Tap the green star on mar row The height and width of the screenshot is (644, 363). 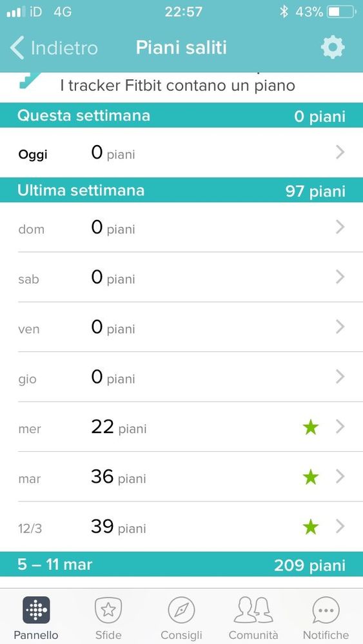(310, 477)
